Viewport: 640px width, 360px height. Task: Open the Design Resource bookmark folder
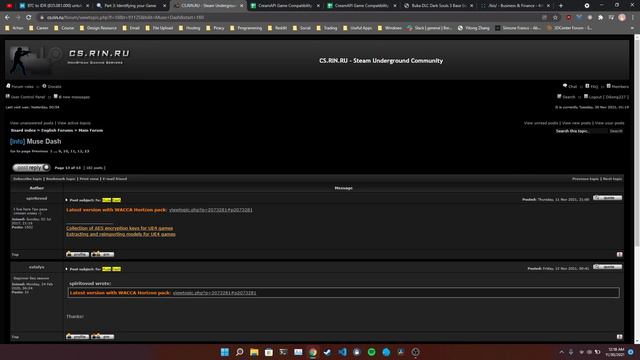click(98, 28)
